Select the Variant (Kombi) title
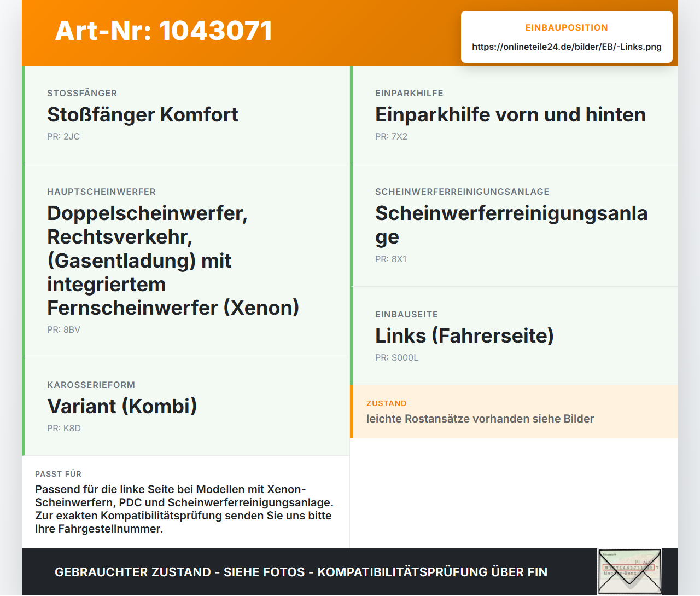The width and height of the screenshot is (700, 596). (x=122, y=406)
